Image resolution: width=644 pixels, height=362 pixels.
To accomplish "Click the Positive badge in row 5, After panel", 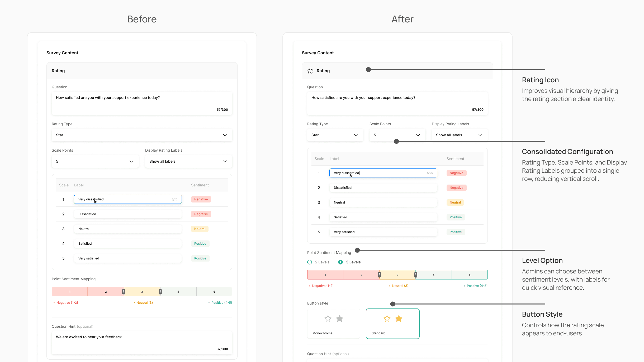I will coord(456,232).
